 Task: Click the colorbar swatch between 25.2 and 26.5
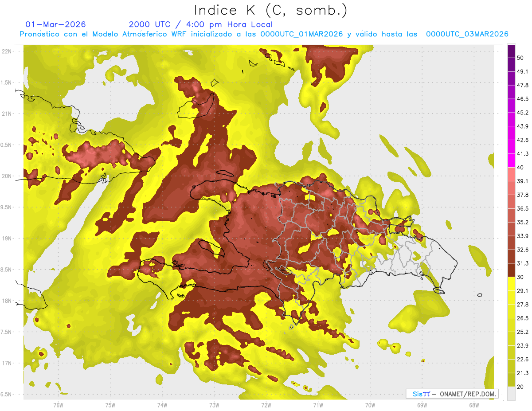[x=511, y=325]
